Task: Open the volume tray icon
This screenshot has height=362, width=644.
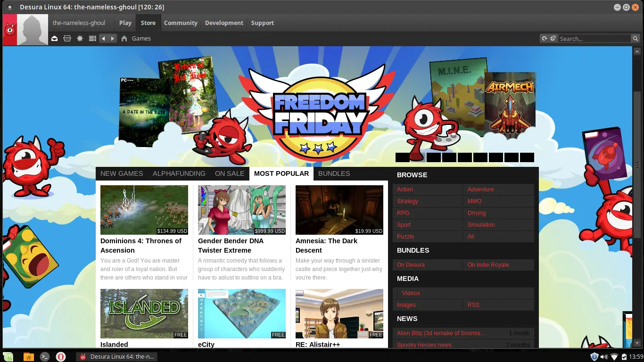Action: coord(604,357)
